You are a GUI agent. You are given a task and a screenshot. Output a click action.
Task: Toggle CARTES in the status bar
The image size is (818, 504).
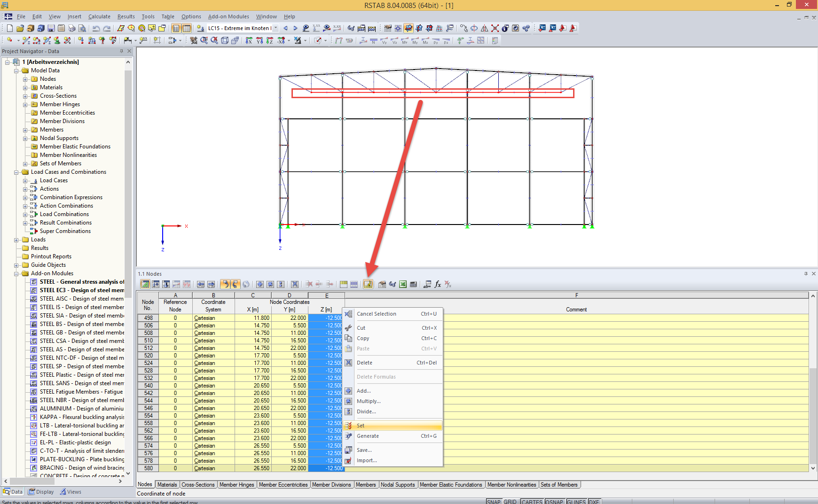click(532, 502)
